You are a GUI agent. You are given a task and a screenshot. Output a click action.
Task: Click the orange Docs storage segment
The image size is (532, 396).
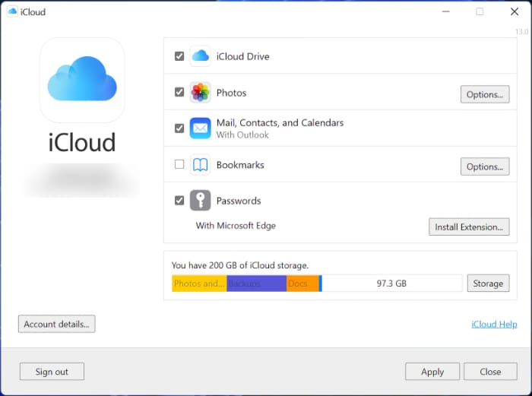[x=302, y=284]
